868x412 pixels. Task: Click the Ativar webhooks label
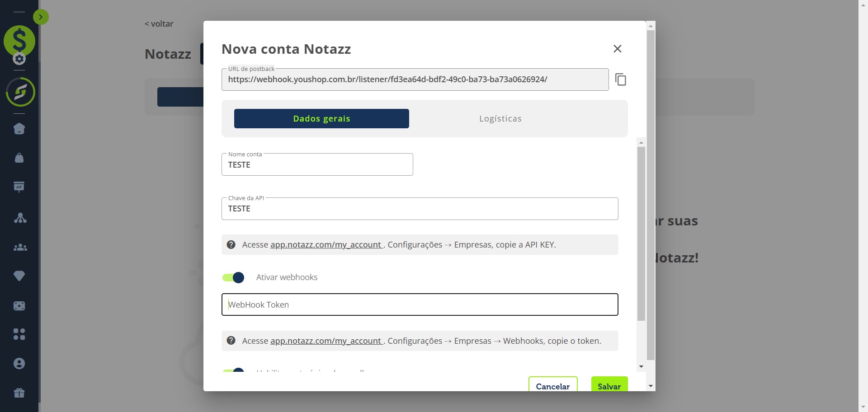287,277
